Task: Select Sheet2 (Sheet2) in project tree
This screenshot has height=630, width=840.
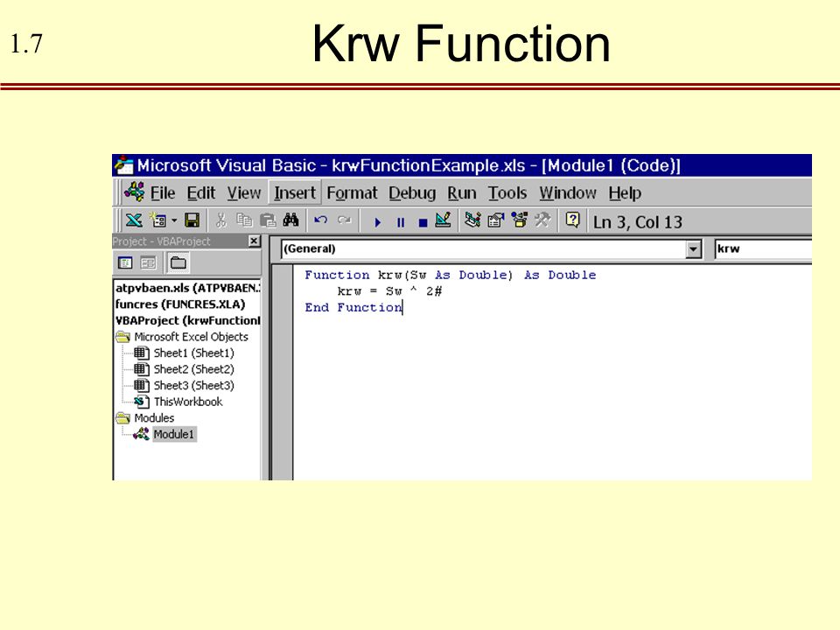Action: [x=193, y=369]
